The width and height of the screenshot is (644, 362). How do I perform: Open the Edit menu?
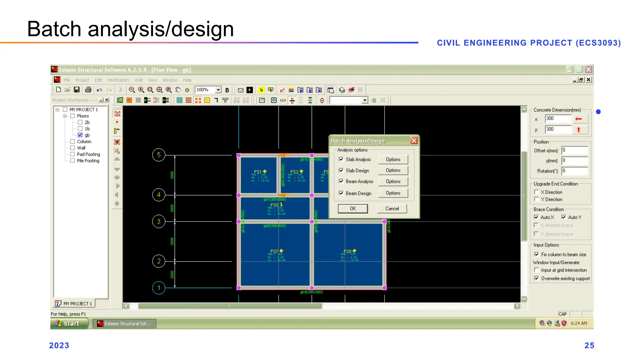[x=98, y=80]
